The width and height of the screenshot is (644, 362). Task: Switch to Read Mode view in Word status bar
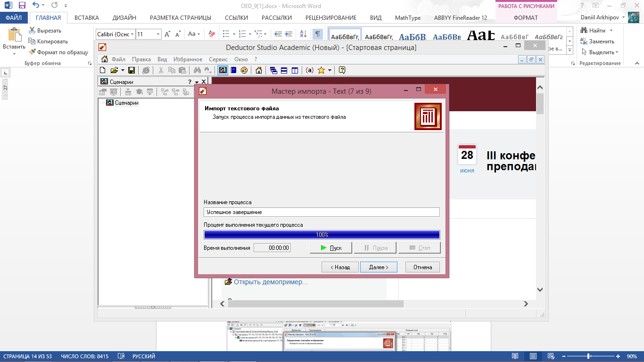[515, 356]
